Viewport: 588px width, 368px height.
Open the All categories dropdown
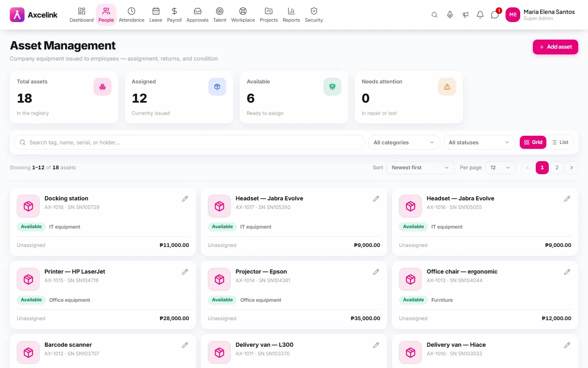[x=404, y=142]
